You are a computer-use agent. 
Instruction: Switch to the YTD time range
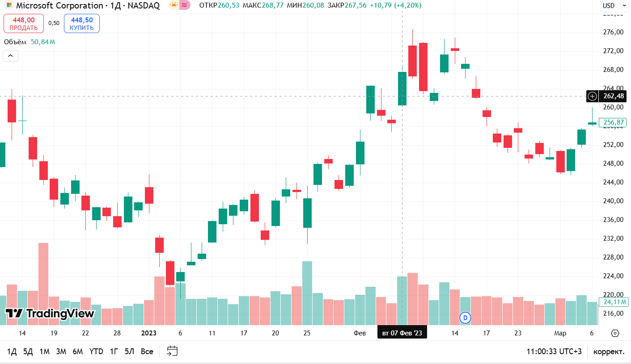click(96, 351)
